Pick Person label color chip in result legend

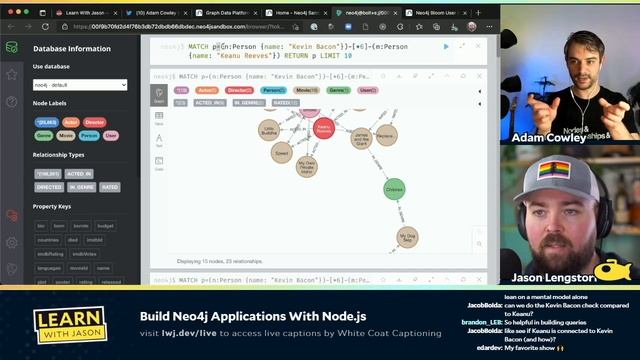pos(273,90)
